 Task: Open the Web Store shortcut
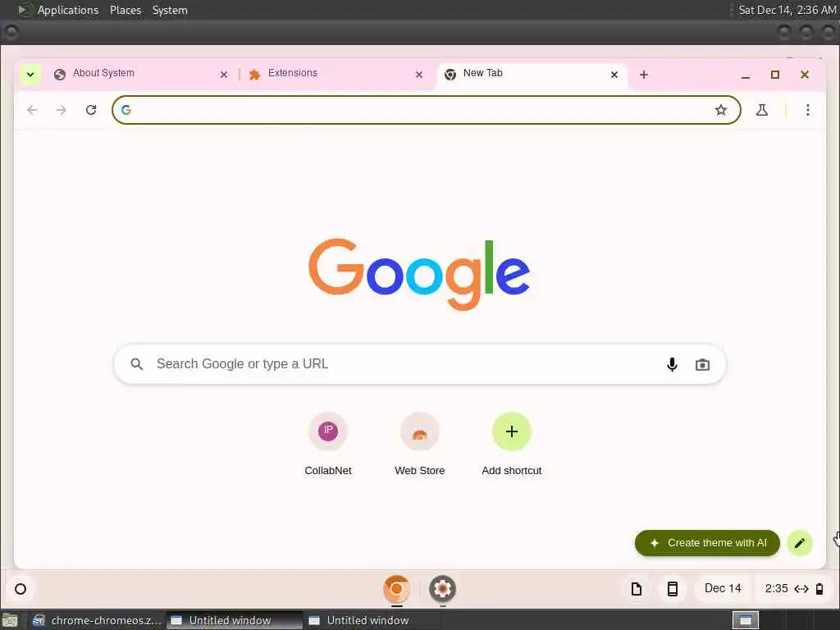pyautogui.click(x=419, y=444)
